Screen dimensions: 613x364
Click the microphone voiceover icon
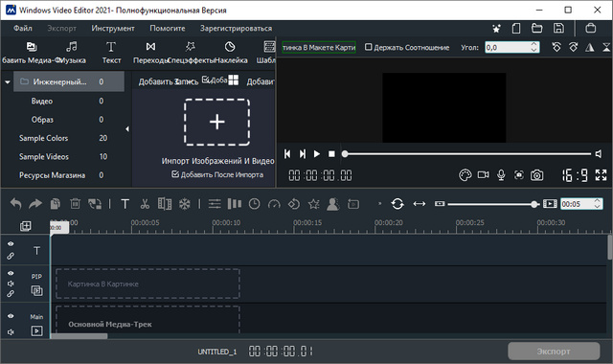(x=501, y=175)
